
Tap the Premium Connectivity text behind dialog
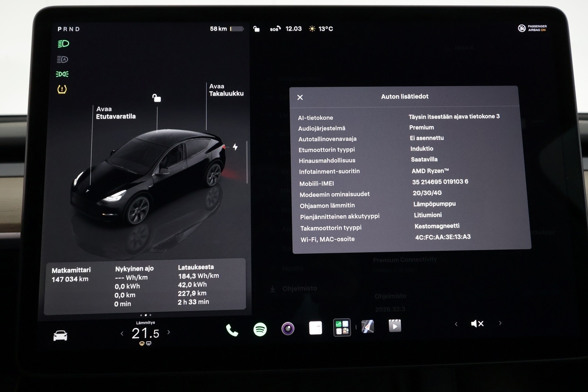[405, 260]
